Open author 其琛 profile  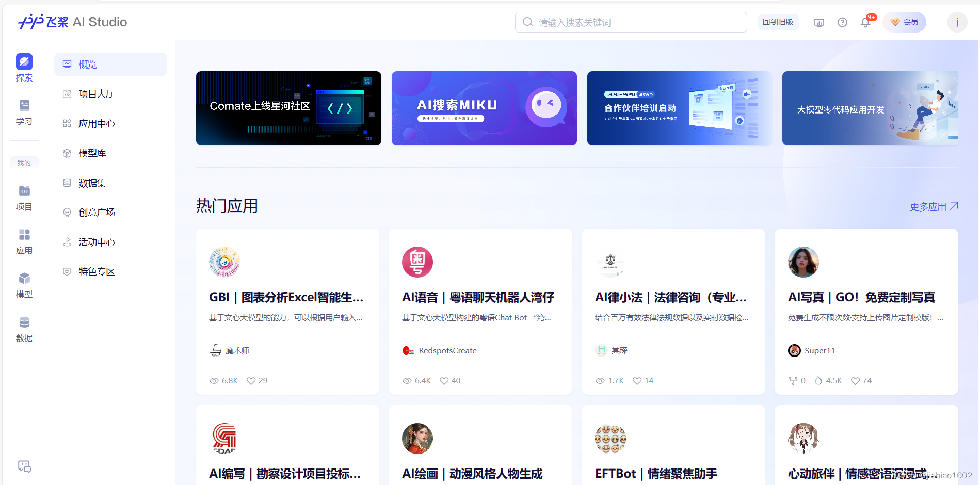[612, 351]
